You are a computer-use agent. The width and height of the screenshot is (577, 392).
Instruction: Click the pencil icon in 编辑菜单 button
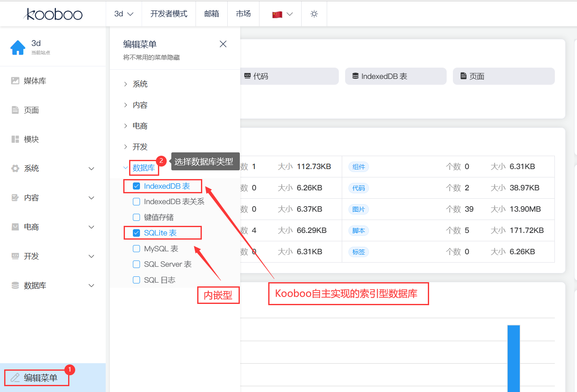coord(15,377)
